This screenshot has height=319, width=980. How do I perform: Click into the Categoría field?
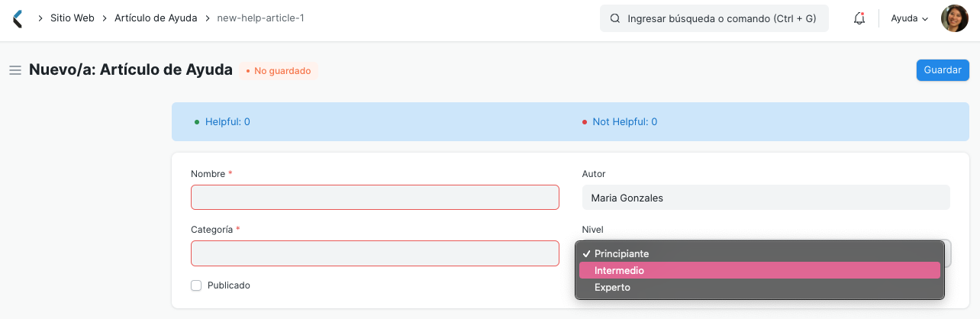point(375,253)
